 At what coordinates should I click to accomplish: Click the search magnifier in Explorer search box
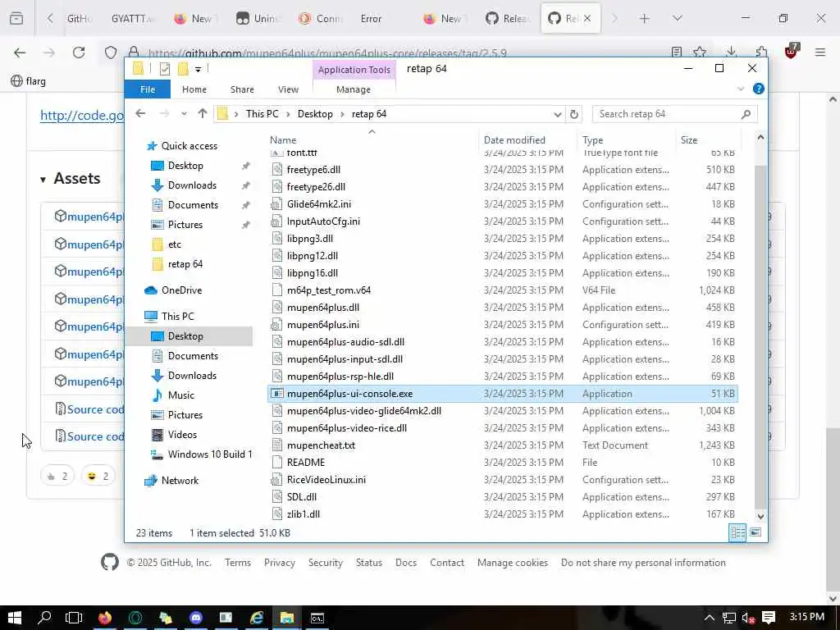point(746,114)
